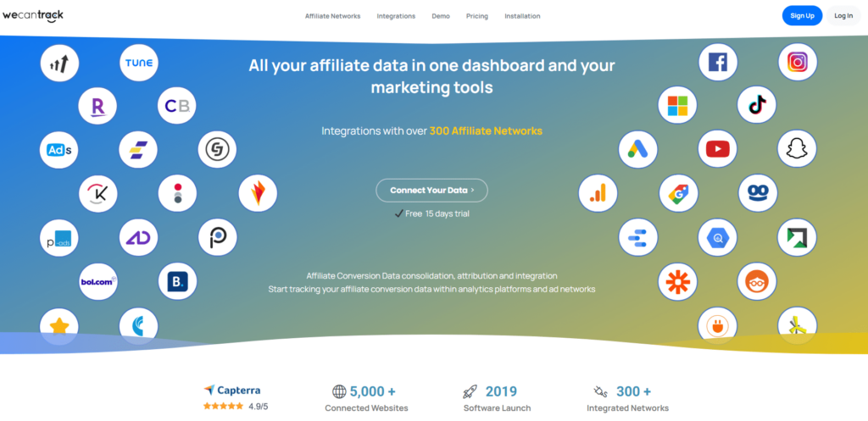Click the Capterra rating badge
868x421 pixels.
[x=236, y=398]
